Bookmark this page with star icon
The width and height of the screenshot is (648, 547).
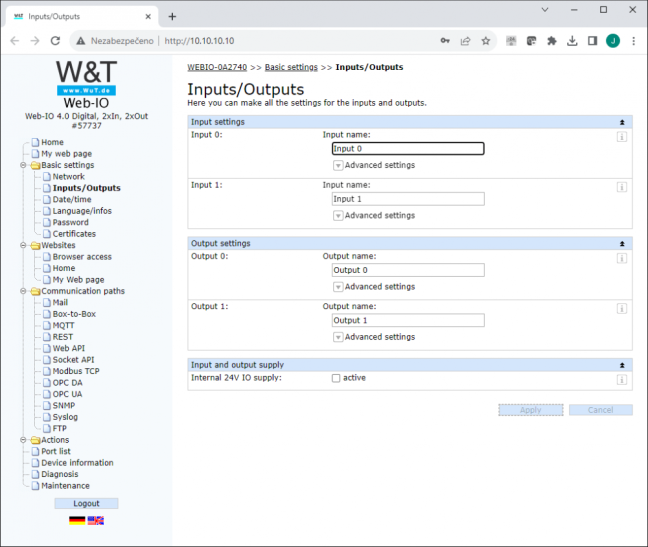pyautogui.click(x=486, y=41)
